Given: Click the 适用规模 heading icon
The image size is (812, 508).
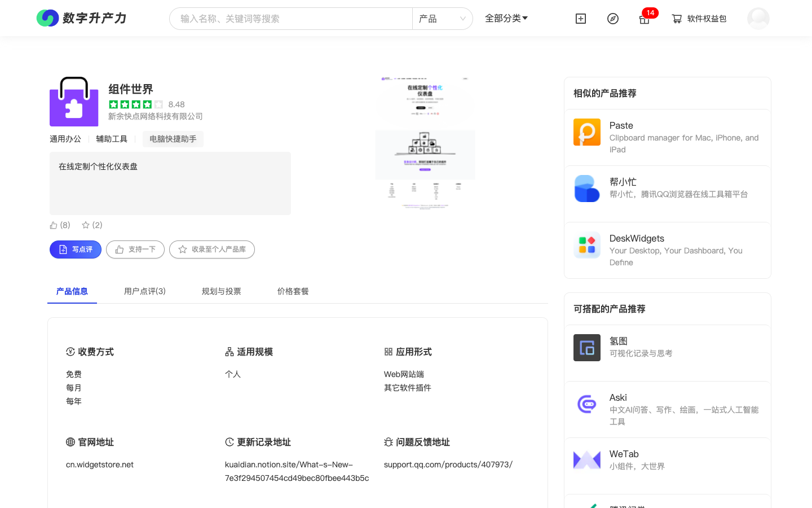Looking at the screenshot, I should 230,352.
